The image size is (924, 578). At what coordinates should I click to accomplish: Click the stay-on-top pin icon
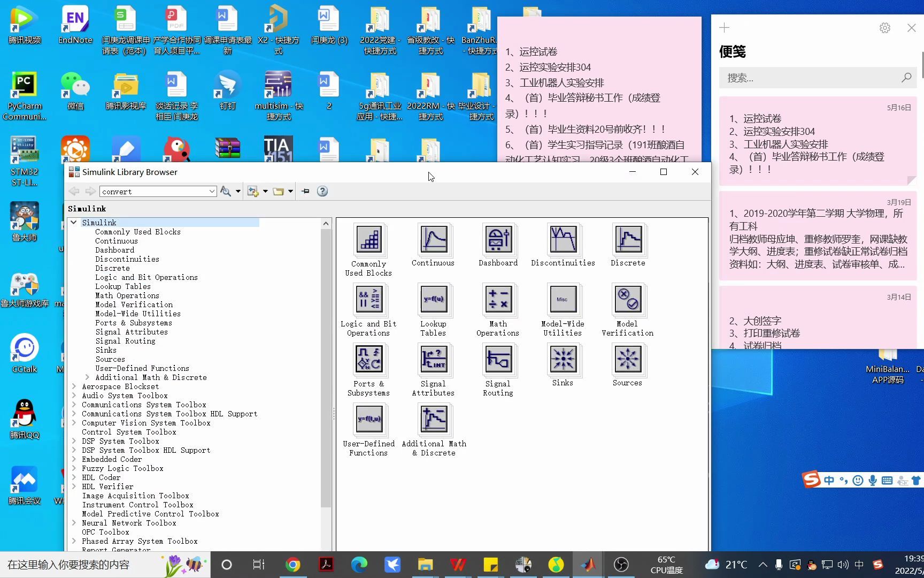[x=305, y=191]
